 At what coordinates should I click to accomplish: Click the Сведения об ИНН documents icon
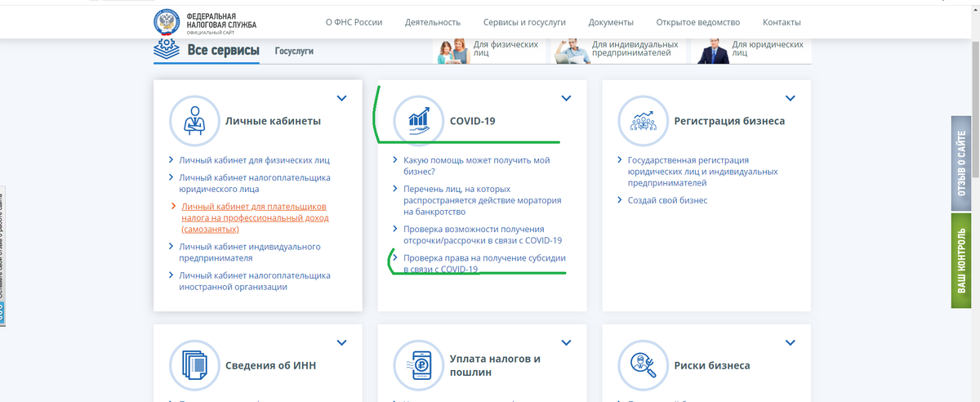(x=194, y=365)
